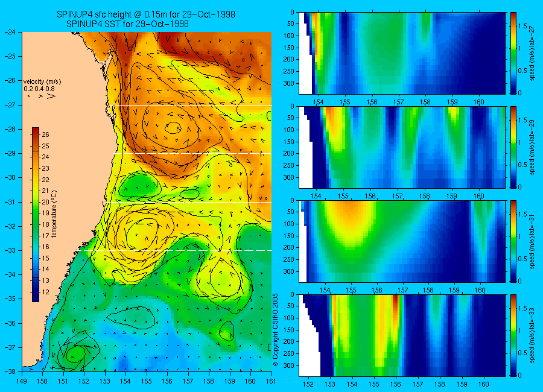
Task: Select the "speed (m/s) lat=-27" label
Action: 533,53
